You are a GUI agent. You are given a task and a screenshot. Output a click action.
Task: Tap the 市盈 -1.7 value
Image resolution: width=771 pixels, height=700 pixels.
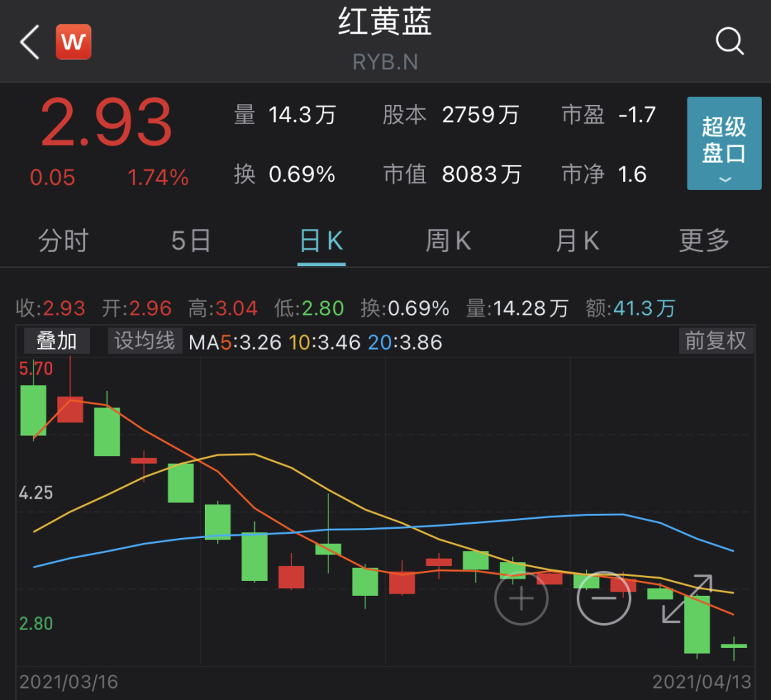point(638,115)
